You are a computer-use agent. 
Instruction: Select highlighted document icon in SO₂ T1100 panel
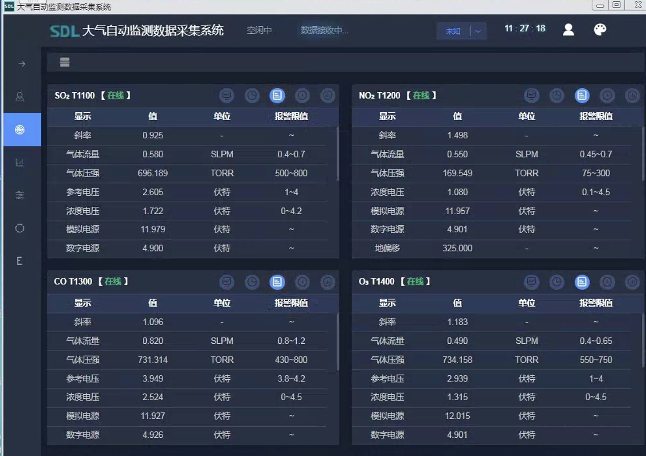(x=277, y=96)
